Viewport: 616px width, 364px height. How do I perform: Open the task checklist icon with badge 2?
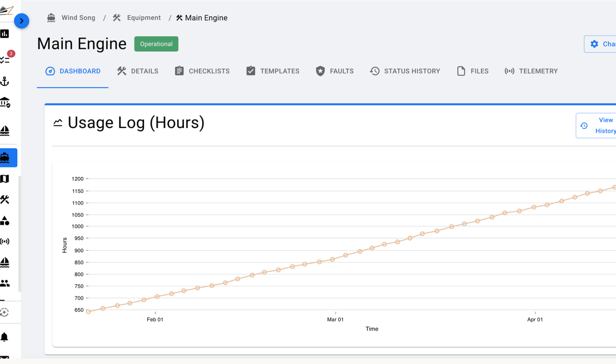pos(6,59)
